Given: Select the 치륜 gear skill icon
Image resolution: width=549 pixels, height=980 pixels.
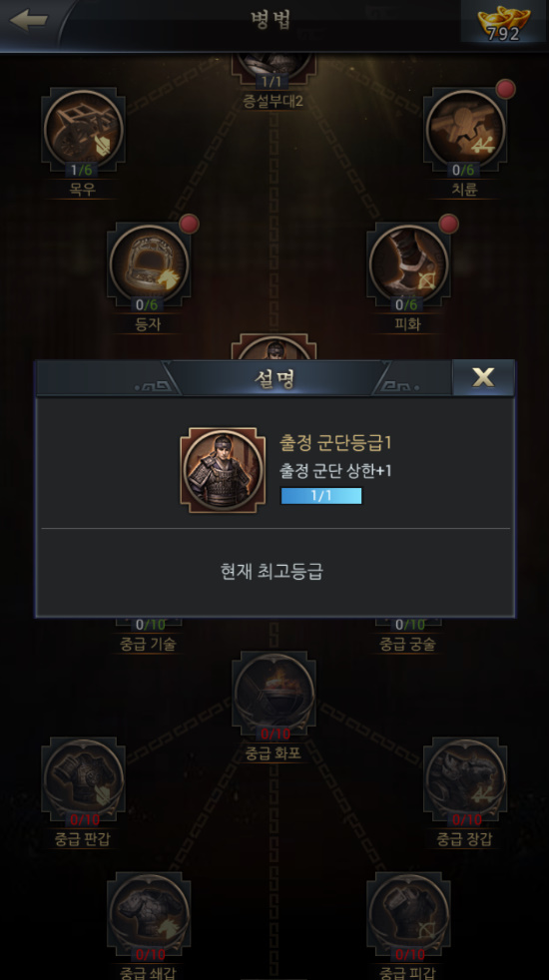Looking at the screenshot, I should click(x=465, y=130).
